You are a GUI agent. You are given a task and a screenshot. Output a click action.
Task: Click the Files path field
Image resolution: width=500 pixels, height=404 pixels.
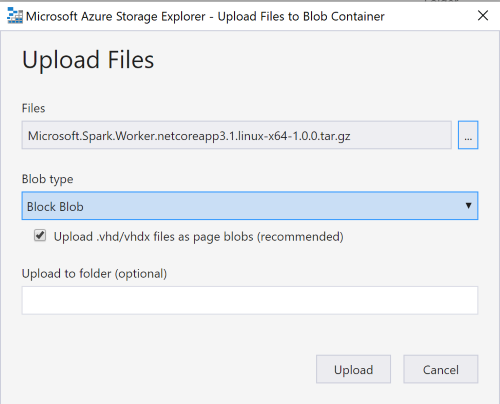pyautogui.click(x=237, y=135)
